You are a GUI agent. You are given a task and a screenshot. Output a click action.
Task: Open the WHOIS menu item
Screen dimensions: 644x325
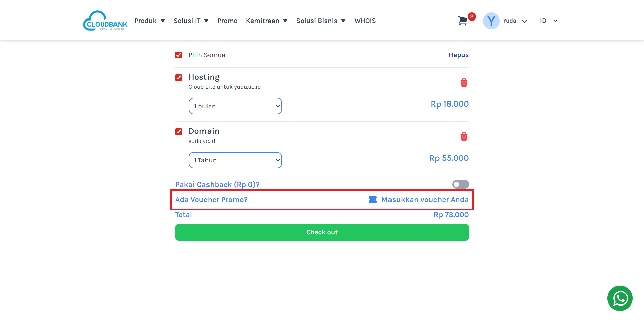[x=365, y=21]
